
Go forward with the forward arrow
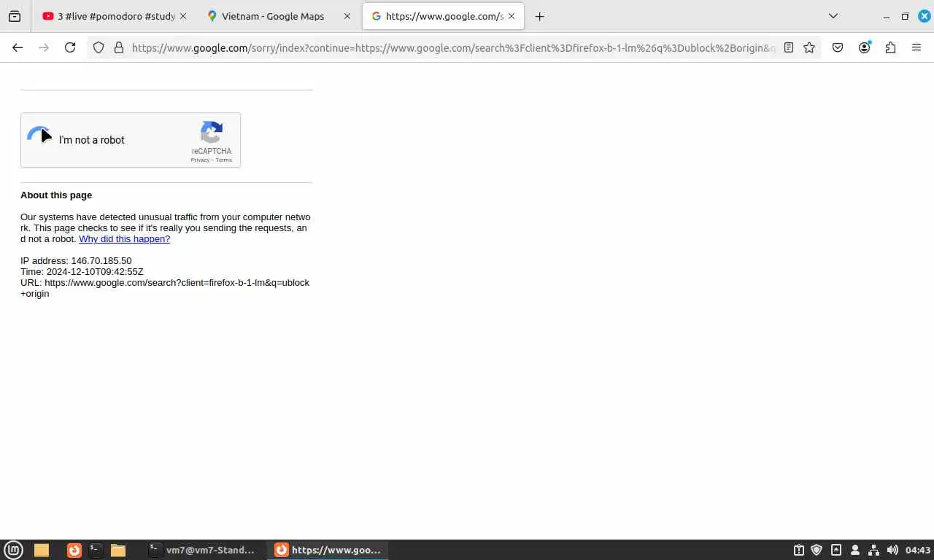(x=44, y=47)
